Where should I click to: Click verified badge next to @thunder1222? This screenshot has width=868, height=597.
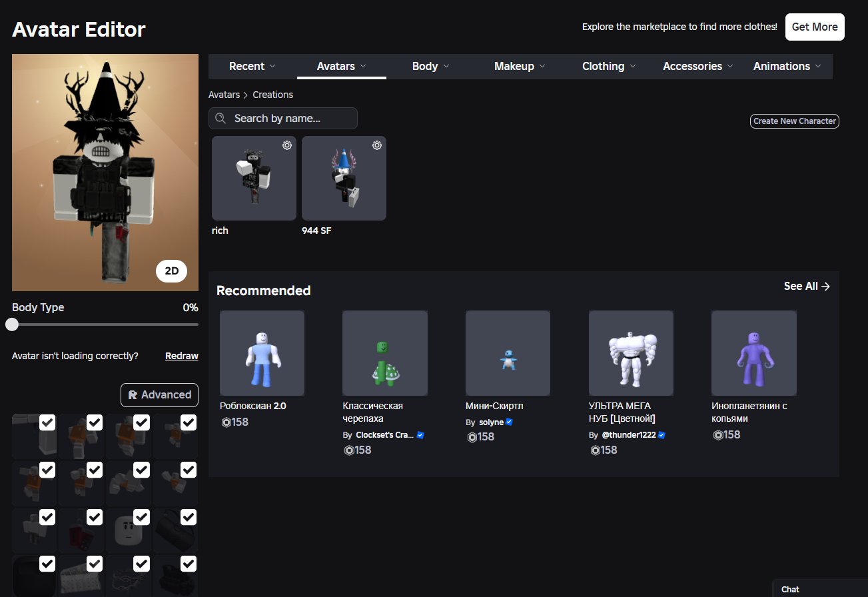(662, 435)
